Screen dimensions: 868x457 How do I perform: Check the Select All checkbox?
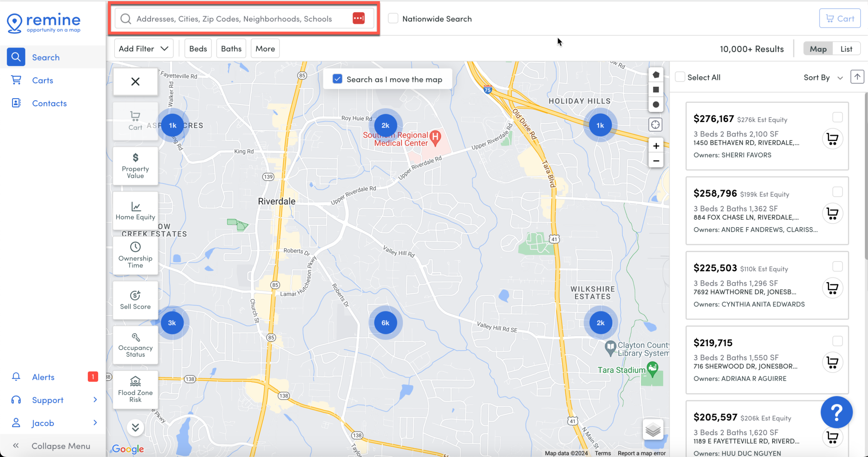tap(680, 77)
